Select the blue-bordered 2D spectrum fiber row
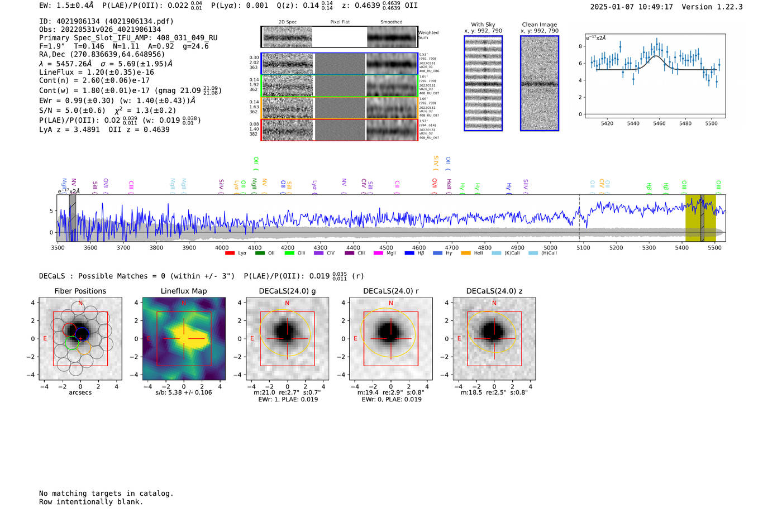Viewport: 782px width, 532px height. click(340, 64)
